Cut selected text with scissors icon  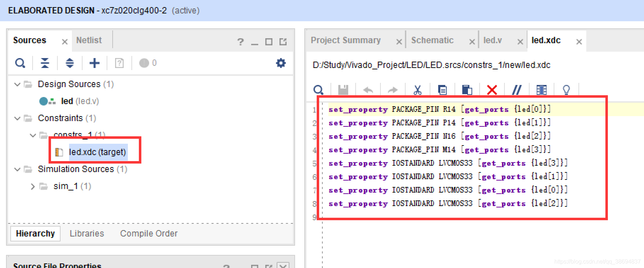[x=418, y=90]
